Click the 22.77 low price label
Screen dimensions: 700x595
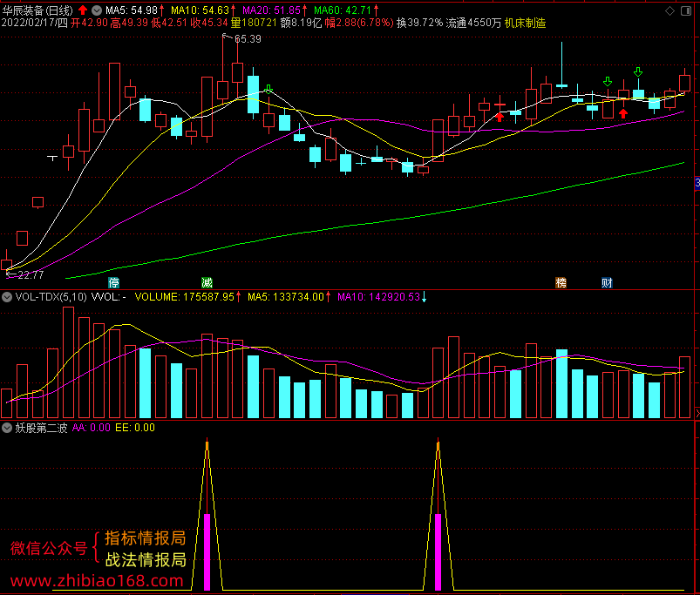point(31,274)
